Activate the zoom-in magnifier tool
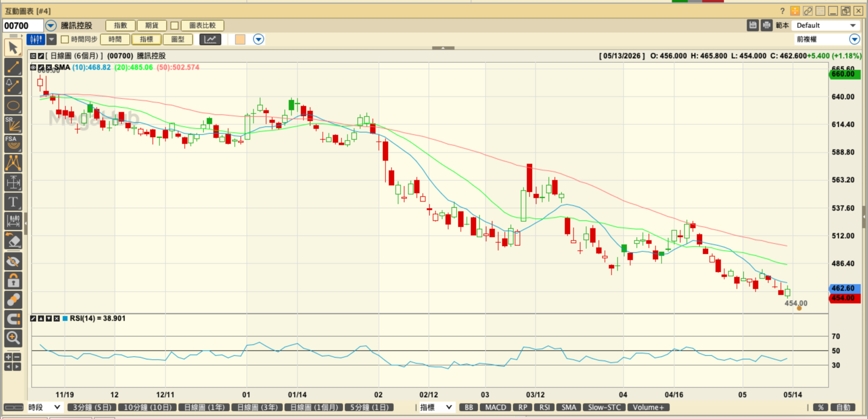 [x=13, y=338]
